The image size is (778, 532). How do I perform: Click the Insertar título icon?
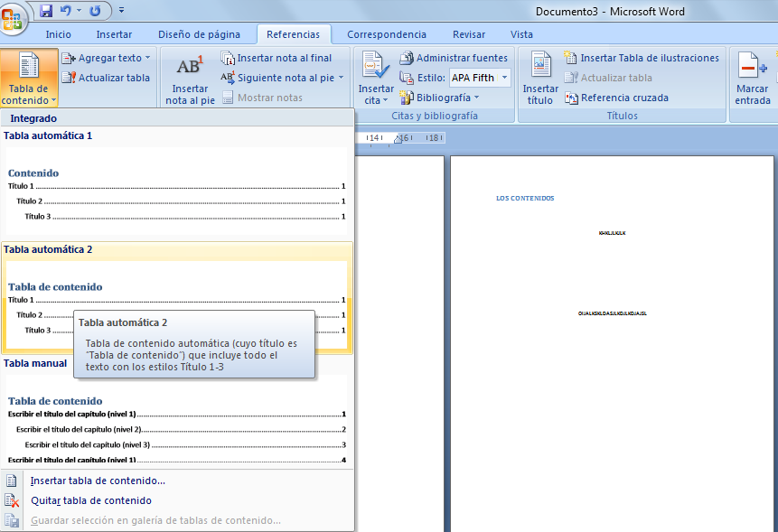(540, 67)
